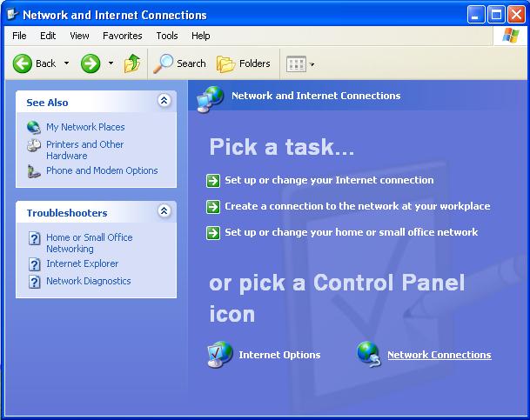The height and width of the screenshot is (420, 530).
Task: Open My Network Places link
Action: click(85, 127)
